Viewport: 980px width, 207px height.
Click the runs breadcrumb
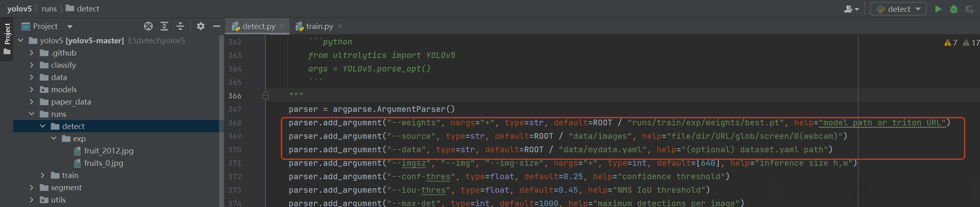[49, 9]
